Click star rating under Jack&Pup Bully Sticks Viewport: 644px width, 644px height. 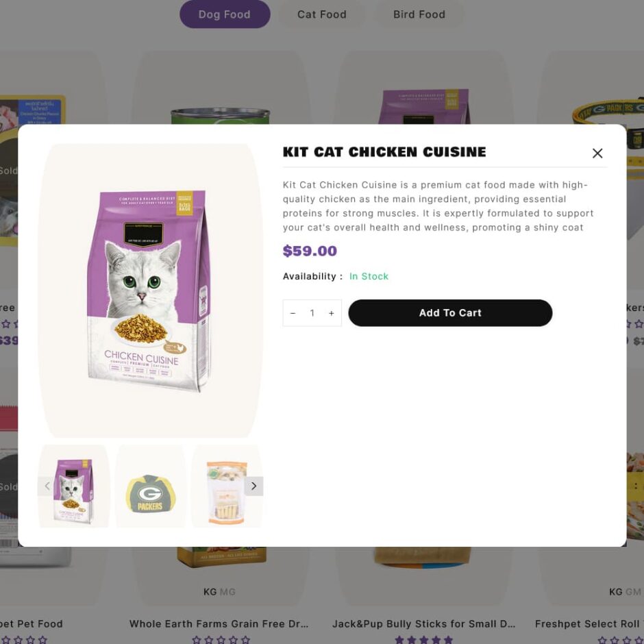(x=423, y=640)
